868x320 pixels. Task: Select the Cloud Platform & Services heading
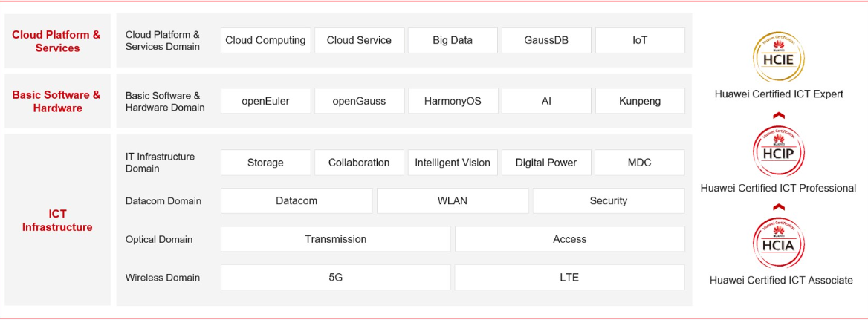coord(57,42)
